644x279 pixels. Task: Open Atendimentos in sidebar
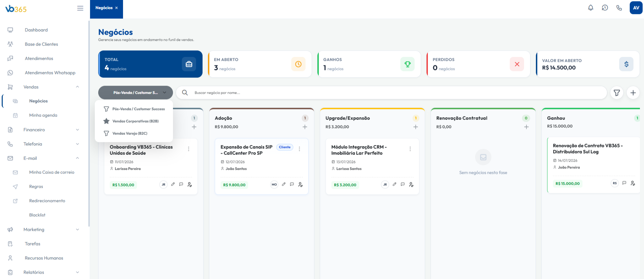(39, 58)
